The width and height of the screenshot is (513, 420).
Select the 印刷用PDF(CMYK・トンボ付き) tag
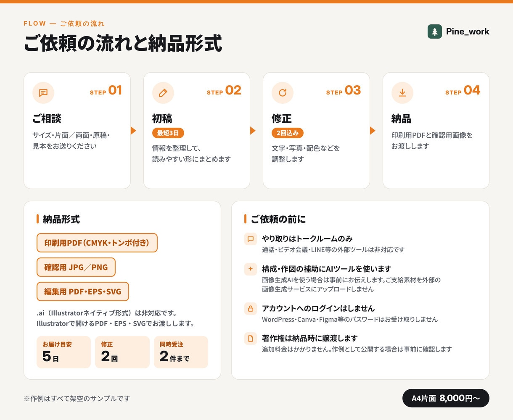click(x=97, y=243)
